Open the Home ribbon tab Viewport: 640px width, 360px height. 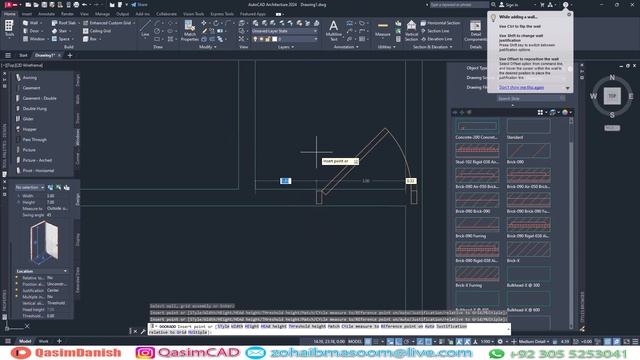[x=9, y=14]
